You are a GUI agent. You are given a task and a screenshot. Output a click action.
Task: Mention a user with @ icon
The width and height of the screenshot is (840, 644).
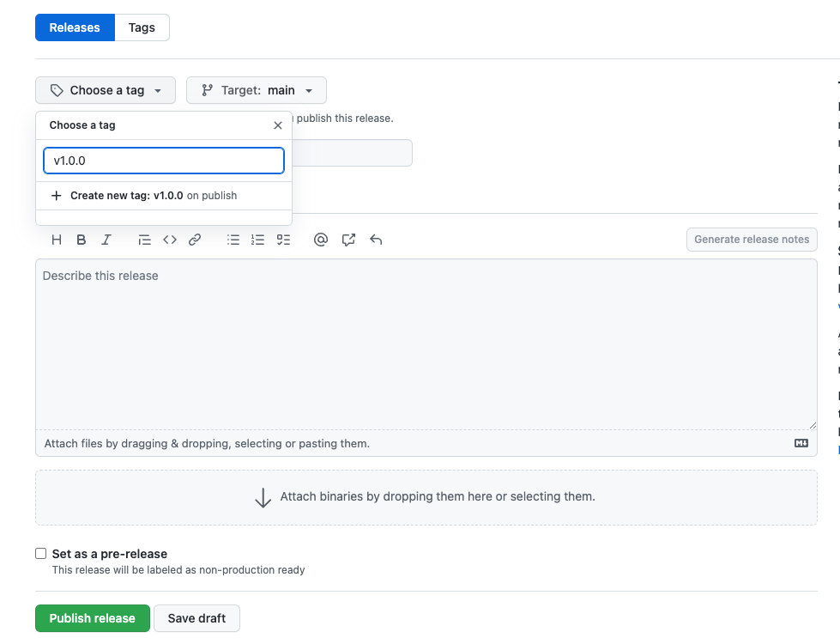(x=320, y=240)
